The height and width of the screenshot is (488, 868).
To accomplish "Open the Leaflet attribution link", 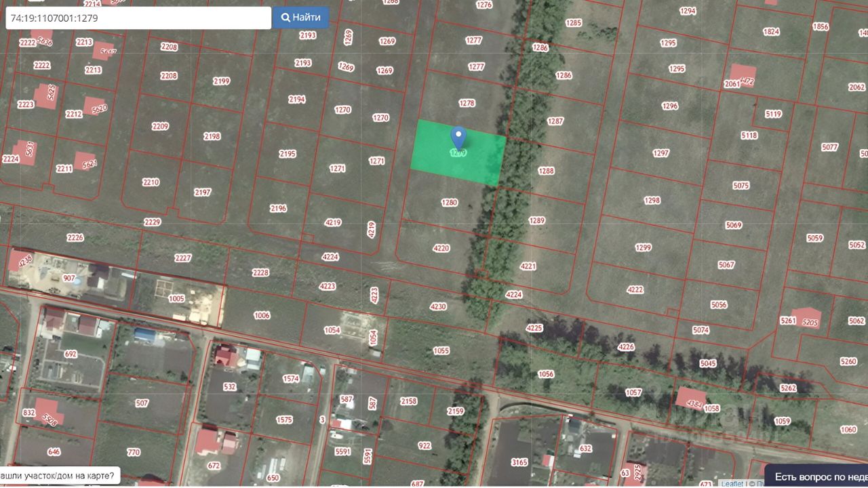I will pos(732,484).
